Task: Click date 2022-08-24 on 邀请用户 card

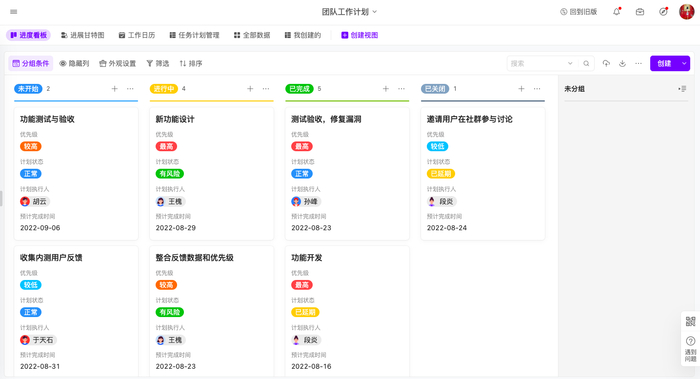Action: pyautogui.click(x=447, y=228)
